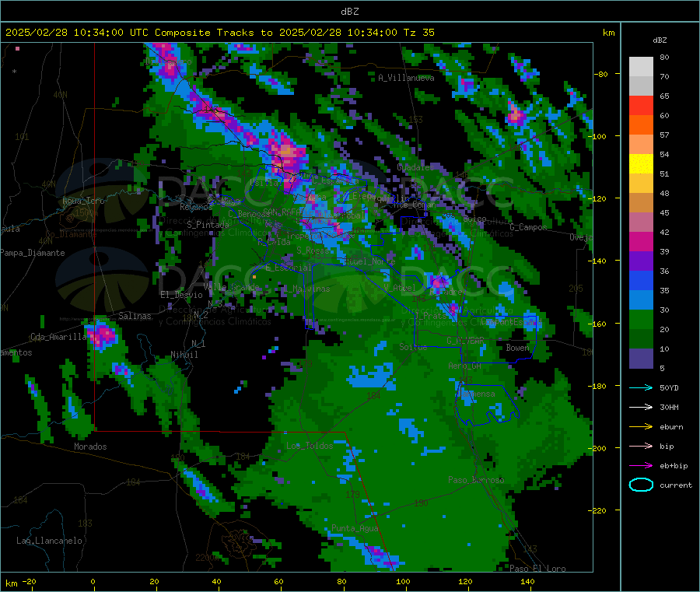The image size is (700, 592).
Task: Select the yellow eburn arrow symbol
Action: click(x=641, y=427)
